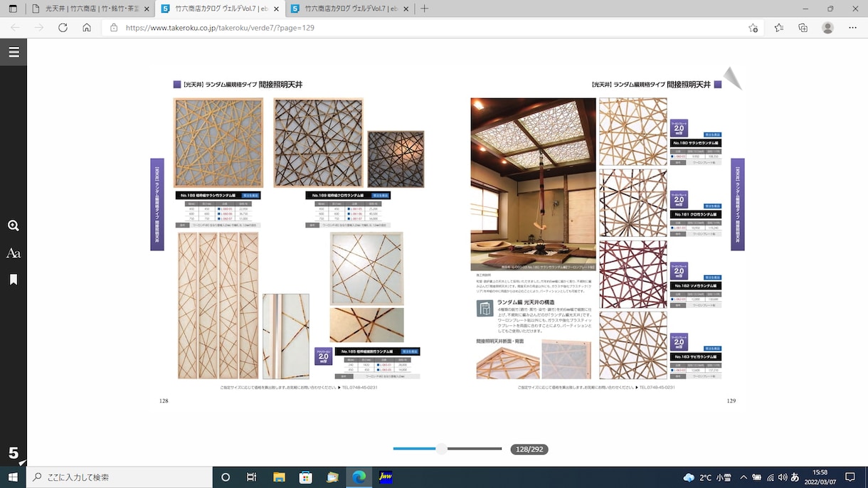This screenshot has width=868, height=488.
Task: View site information lock icon
Action: click(x=113, y=28)
